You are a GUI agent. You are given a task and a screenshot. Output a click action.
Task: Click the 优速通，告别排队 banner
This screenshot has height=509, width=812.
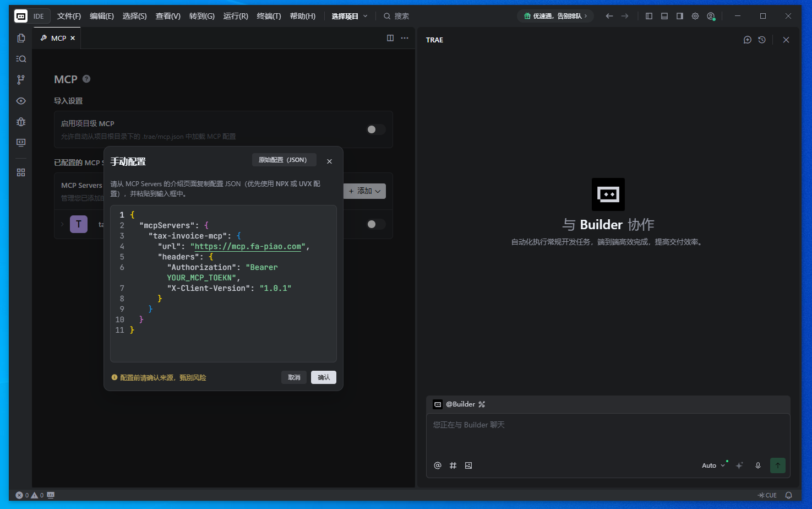pyautogui.click(x=555, y=16)
